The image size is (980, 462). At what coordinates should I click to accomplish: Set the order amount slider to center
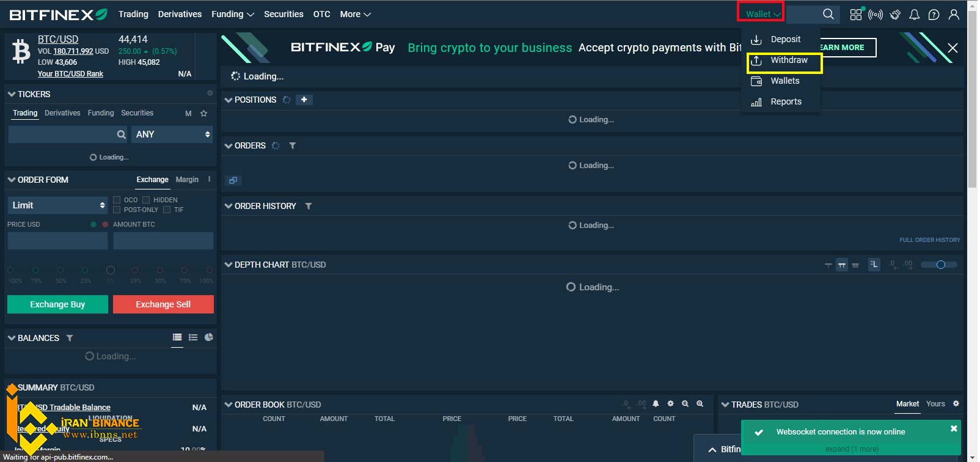click(x=110, y=269)
